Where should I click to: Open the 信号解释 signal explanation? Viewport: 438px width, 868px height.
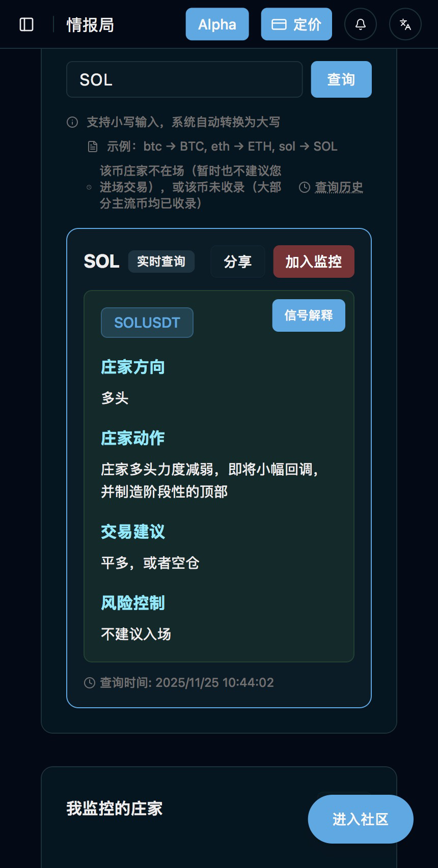tap(309, 315)
